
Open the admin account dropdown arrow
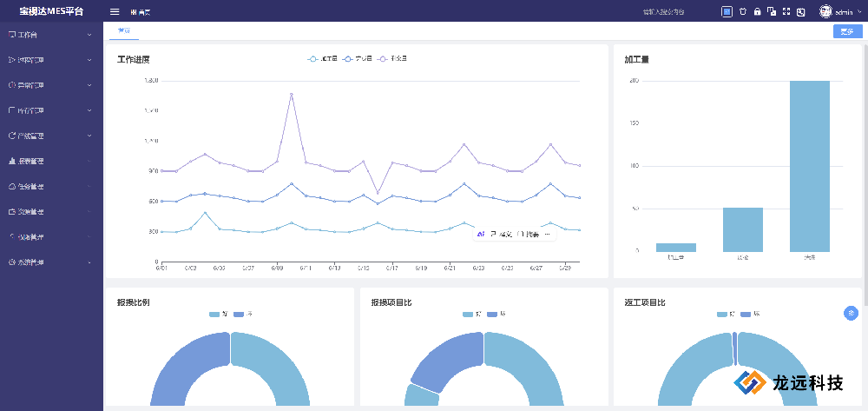pyautogui.click(x=858, y=12)
